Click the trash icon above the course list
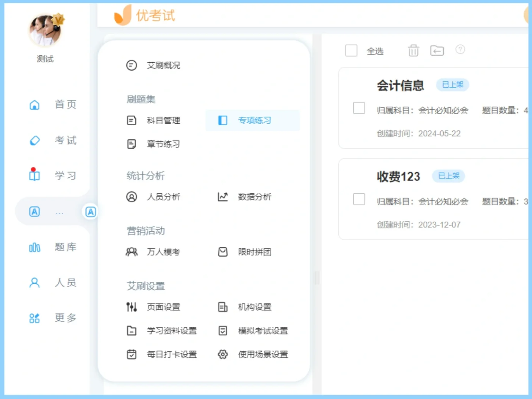532x399 pixels. point(413,51)
